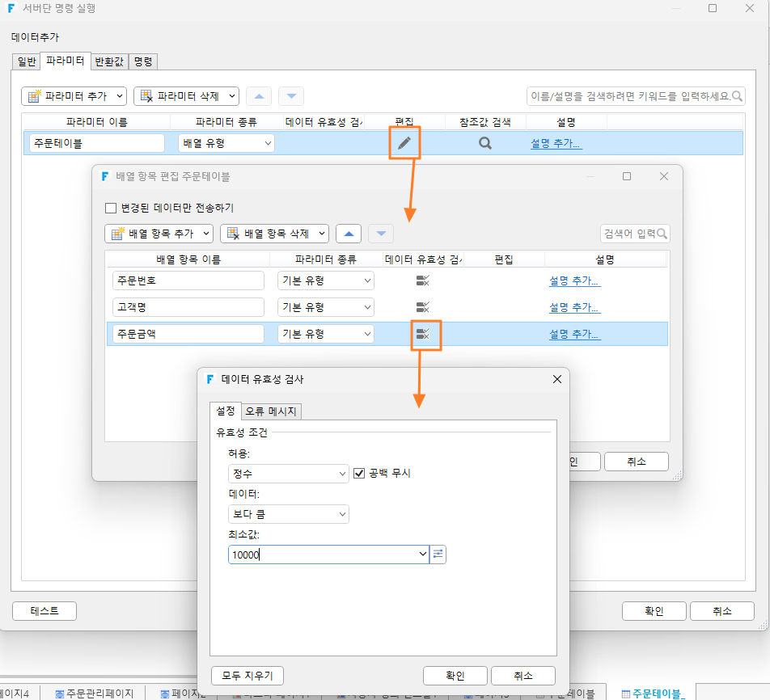
Task: Open 배열 유형 parameter type dropdown
Action: pyautogui.click(x=226, y=143)
